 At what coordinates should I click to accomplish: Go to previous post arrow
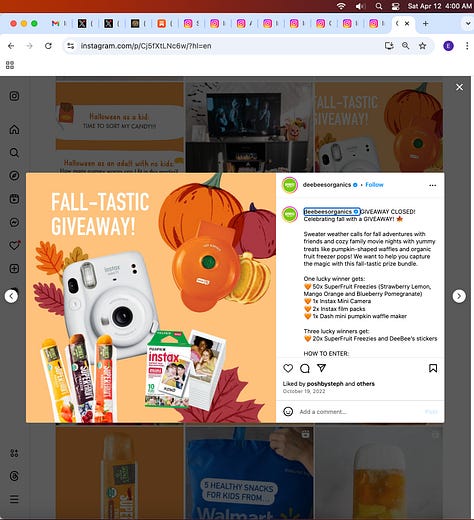click(x=11, y=296)
